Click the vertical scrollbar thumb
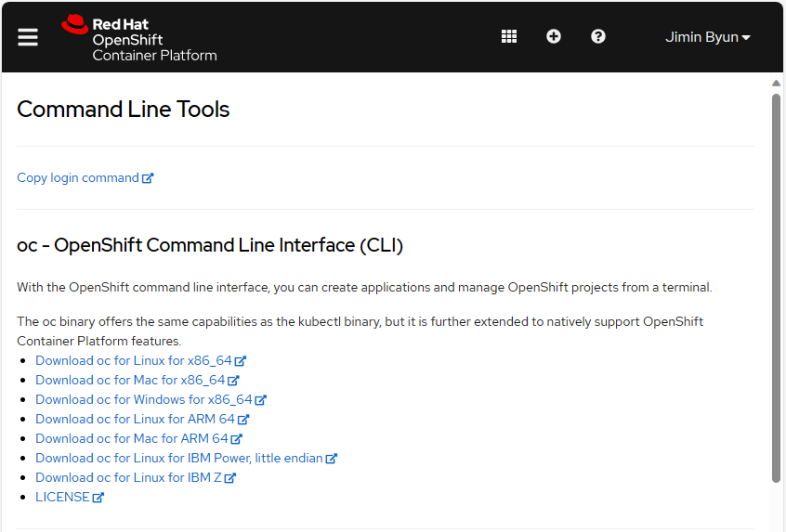Viewport: 786px width, 532px height. [776, 288]
